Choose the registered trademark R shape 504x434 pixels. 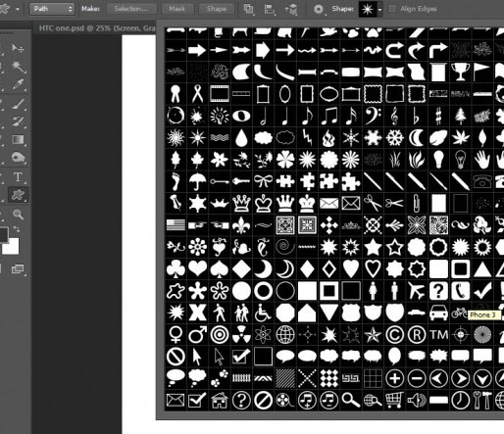point(417,335)
